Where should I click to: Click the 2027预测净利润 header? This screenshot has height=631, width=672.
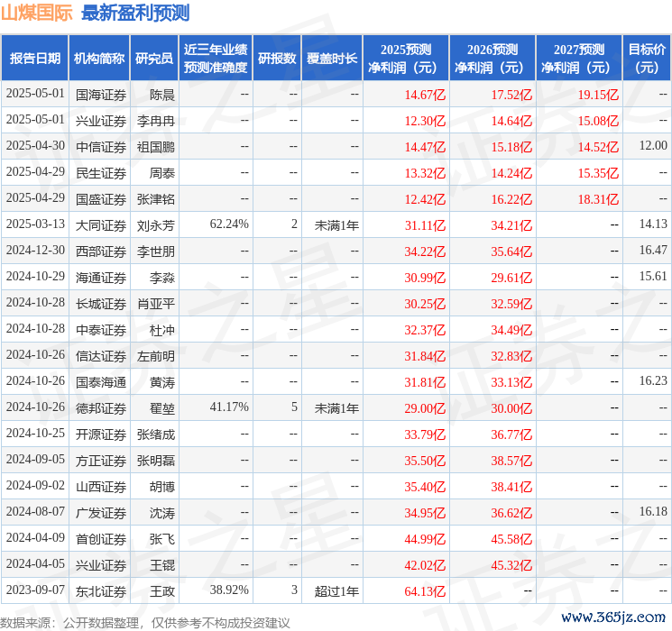click(579, 59)
